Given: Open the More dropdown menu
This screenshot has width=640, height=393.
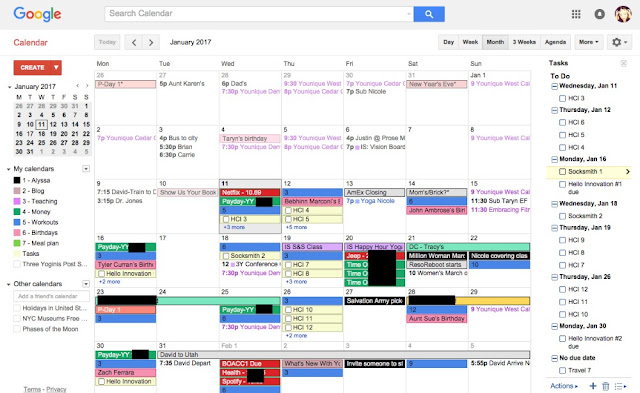Looking at the screenshot, I should pos(589,42).
